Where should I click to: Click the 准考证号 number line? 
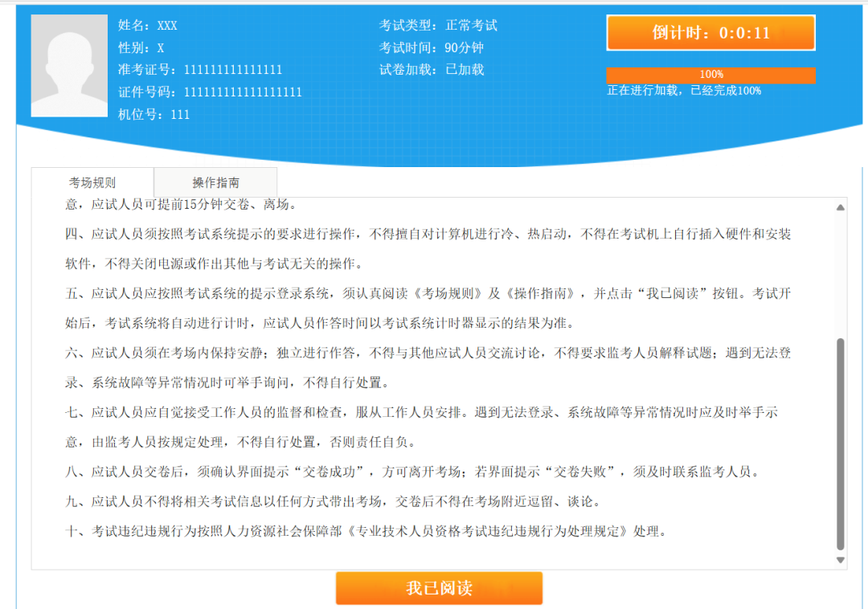click(200, 70)
